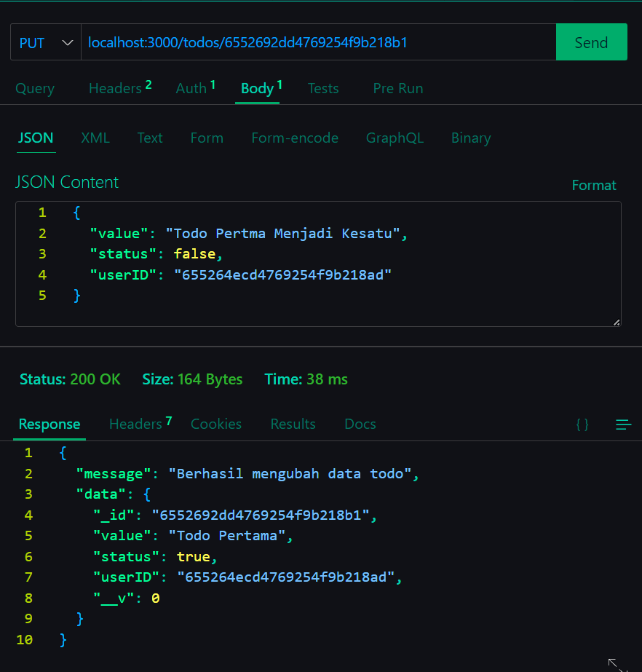Click the curly braces response format icon
Image resolution: width=642 pixels, height=672 pixels.
tap(582, 424)
